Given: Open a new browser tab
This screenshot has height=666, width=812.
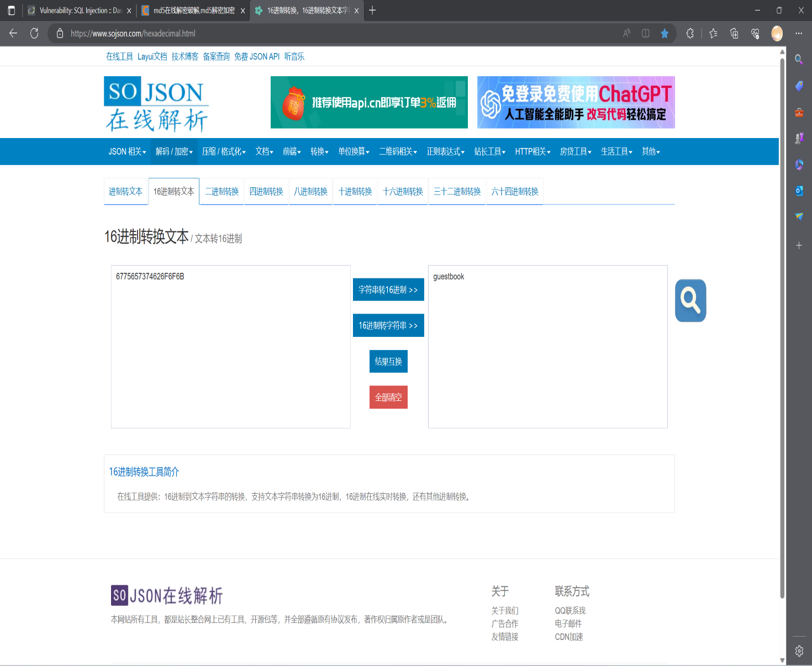Looking at the screenshot, I should pyautogui.click(x=372, y=10).
